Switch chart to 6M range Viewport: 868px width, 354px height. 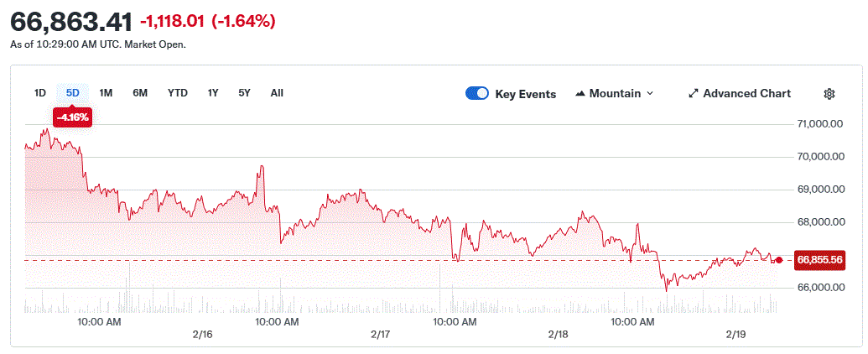click(140, 93)
